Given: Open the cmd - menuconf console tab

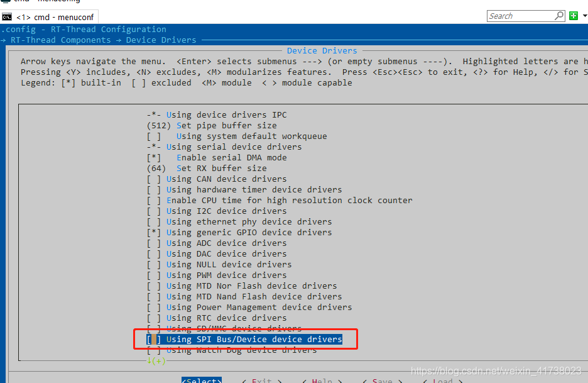Looking at the screenshot, I should coord(49,17).
